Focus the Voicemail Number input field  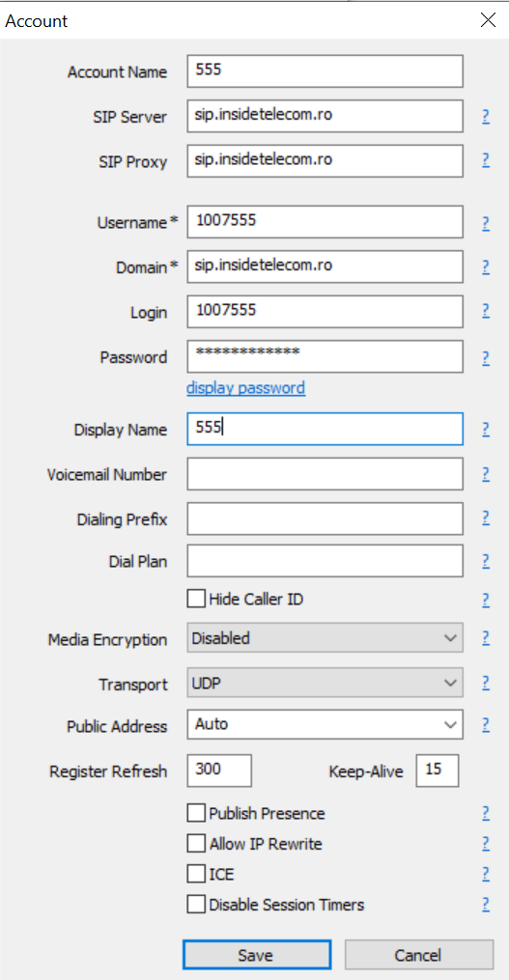325,474
